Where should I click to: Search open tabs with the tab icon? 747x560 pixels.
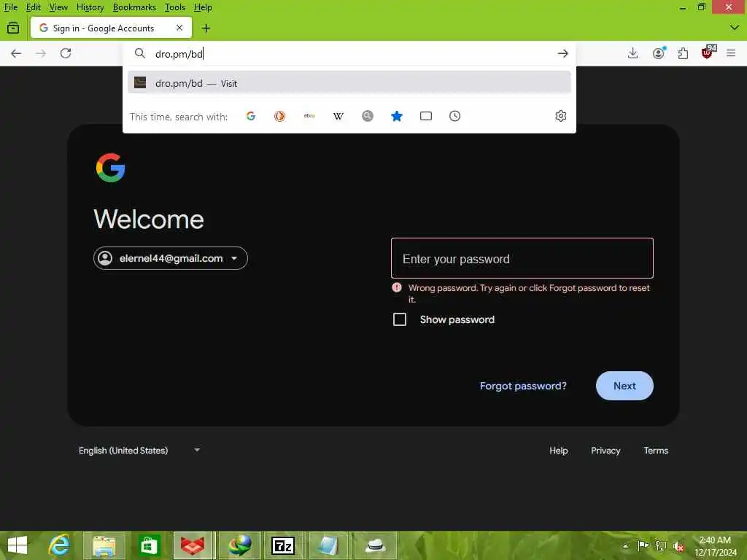[x=426, y=116]
